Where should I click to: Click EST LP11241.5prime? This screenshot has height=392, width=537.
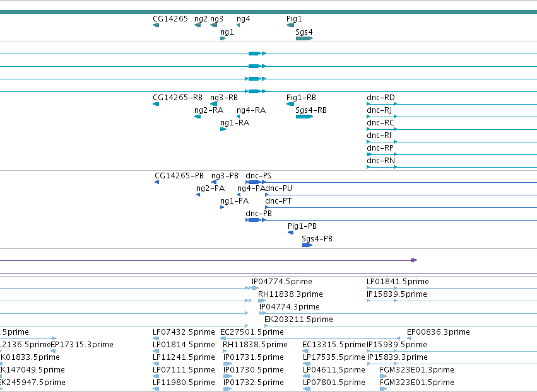point(184,358)
